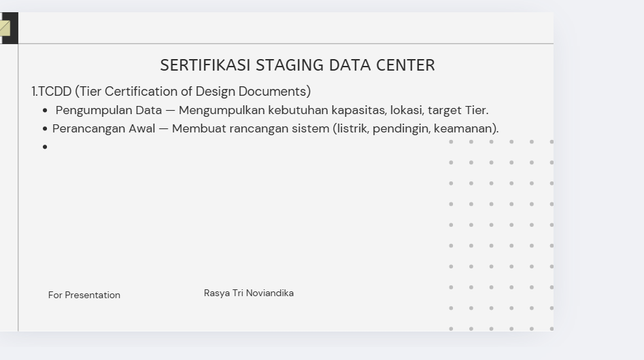The height and width of the screenshot is (360, 644).
Task: Click the words 'target Tier' in first bullet
Action: (457, 110)
